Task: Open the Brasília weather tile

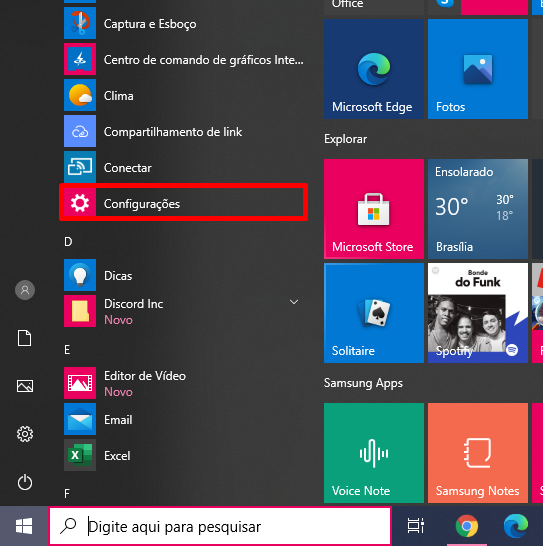Action: tap(478, 209)
